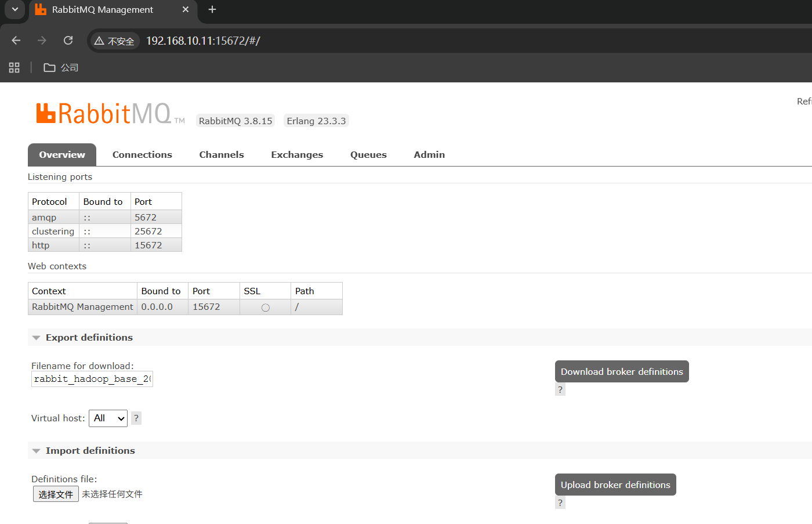Switch to the Exchanges tab
This screenshot has width=812, height=524.
297,154
